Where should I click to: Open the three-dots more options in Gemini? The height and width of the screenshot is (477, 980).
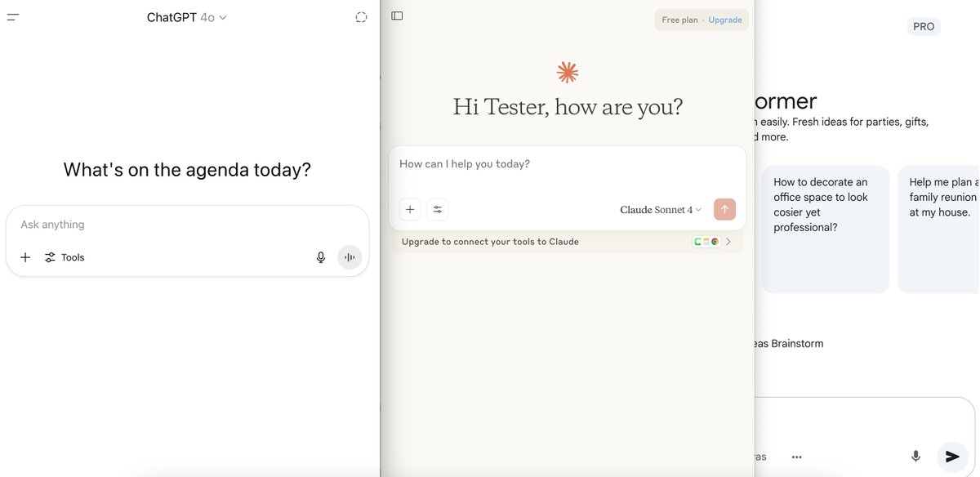796,457
